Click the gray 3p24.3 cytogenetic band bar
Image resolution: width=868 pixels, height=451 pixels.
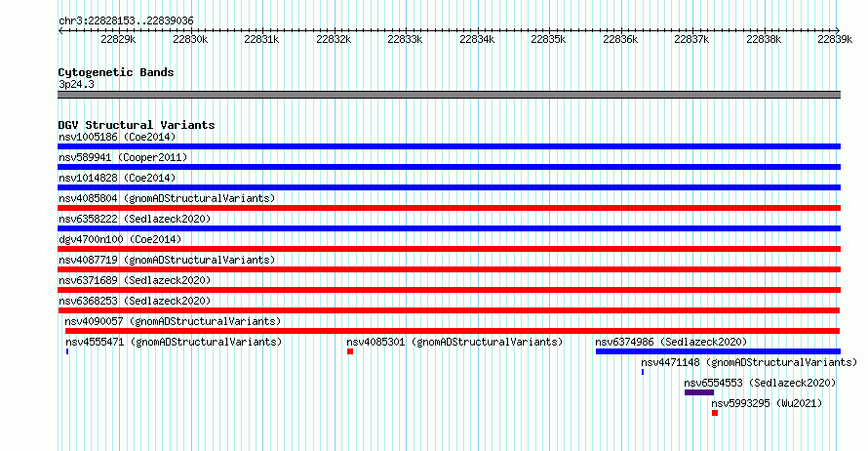click(x=449, y=95)
